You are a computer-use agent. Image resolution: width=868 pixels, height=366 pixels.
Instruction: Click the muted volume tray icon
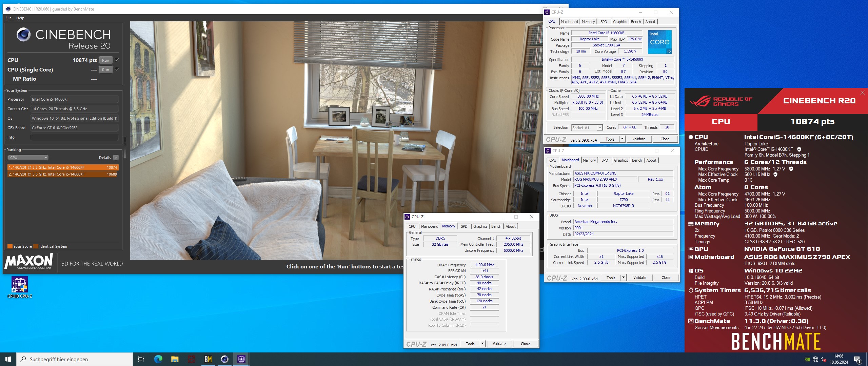click(x=823, y=360)
